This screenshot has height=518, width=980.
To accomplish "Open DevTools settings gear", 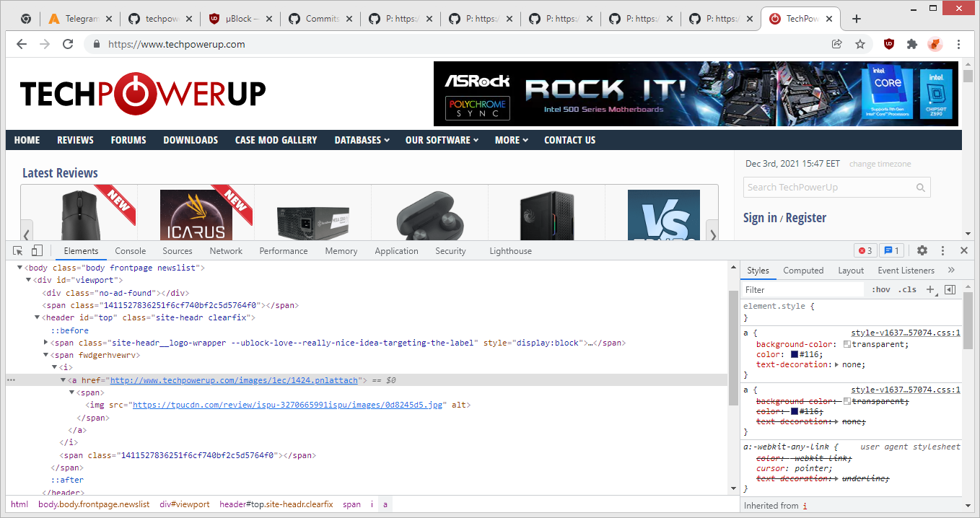I will tap(922, 250).
